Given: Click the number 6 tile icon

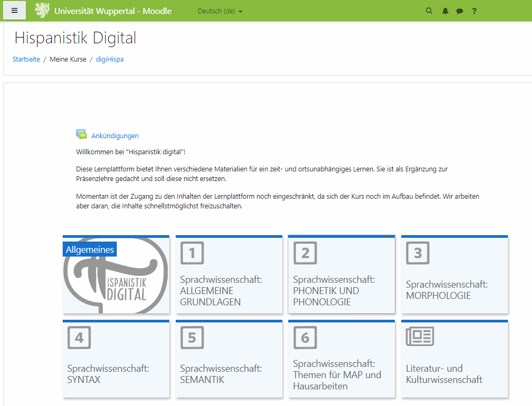Looking at the screenshot, I should tap(305, 337).
